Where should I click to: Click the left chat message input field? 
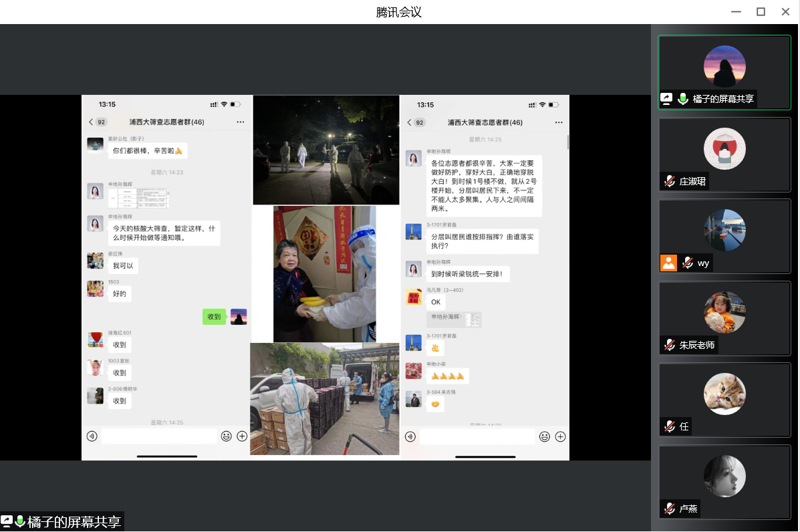158,436
